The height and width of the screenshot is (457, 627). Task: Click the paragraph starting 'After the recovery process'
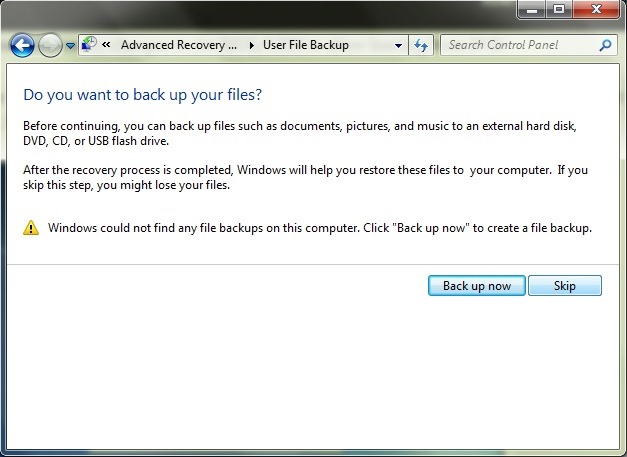click(x=305, y=177)
